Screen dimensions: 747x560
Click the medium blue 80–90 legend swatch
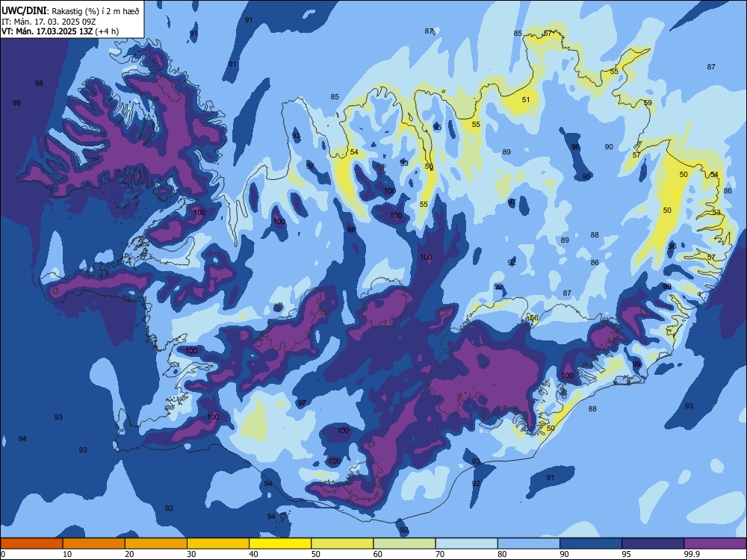pos(529,544)
